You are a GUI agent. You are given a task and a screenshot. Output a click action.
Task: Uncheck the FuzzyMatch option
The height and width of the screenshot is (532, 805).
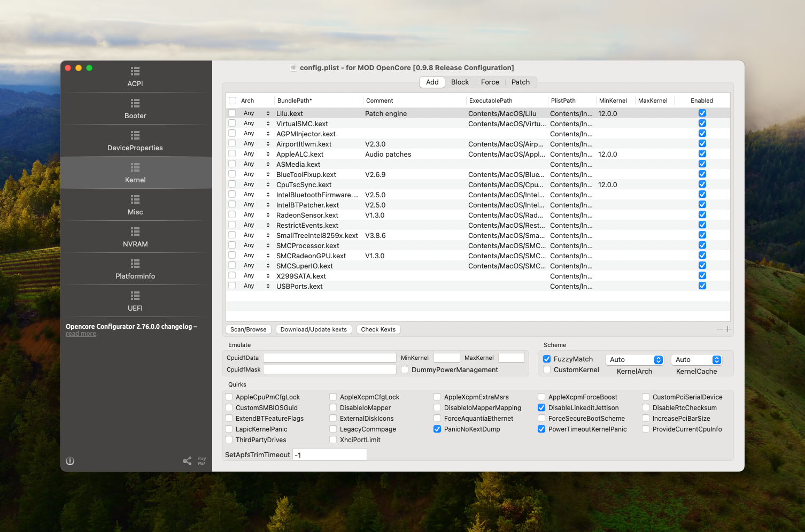click(x=547, y=359)
